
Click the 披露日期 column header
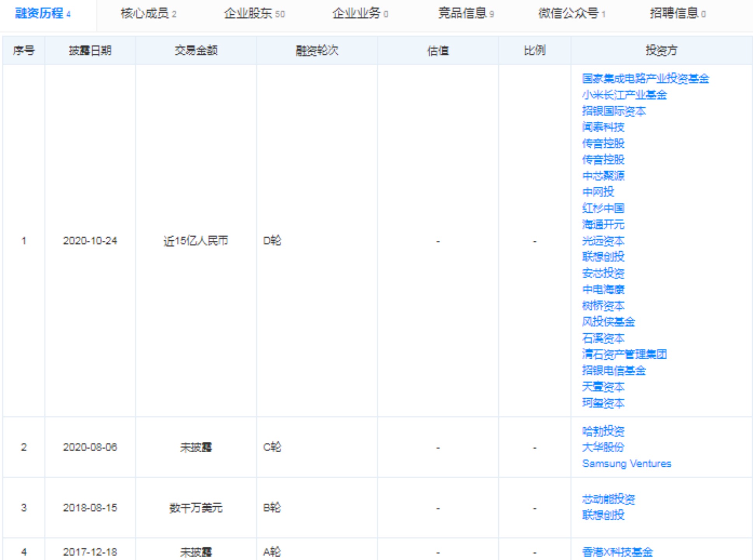click(90, 51)
